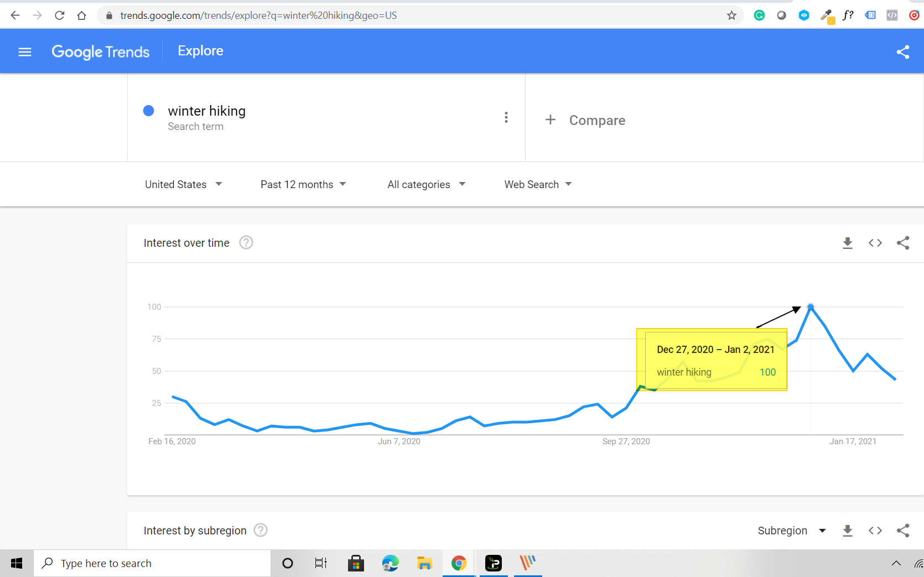Viewport: 924px width, 577px height.
Task: Open Cortana from the taskbar
Action: pos(288,563)
